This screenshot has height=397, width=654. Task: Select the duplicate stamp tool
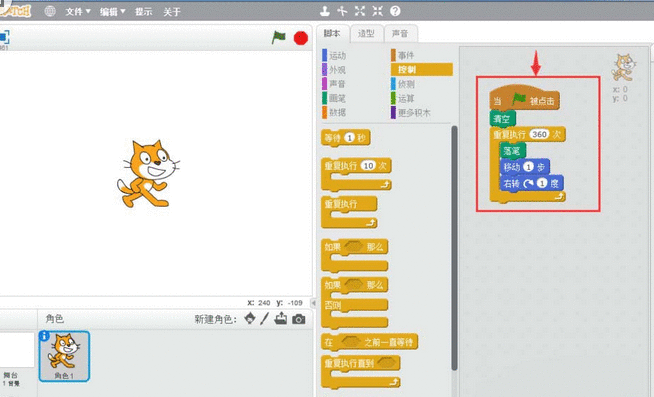[x=325, y=11]
